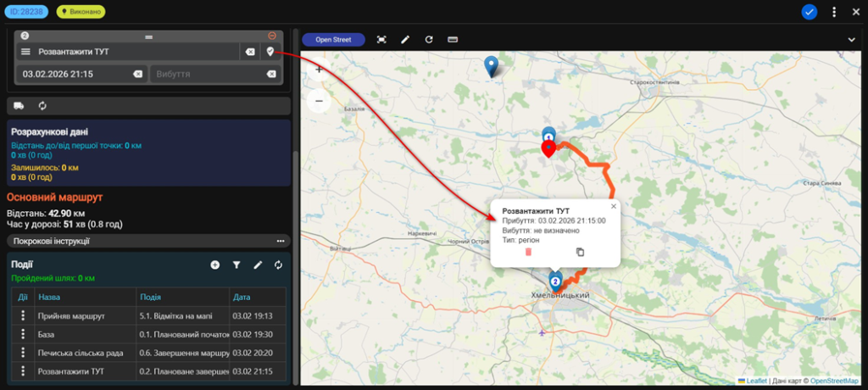Click the Виконано status badge
Screen dimensions: 868x390
pyautogui.click(x=81, y=11)
